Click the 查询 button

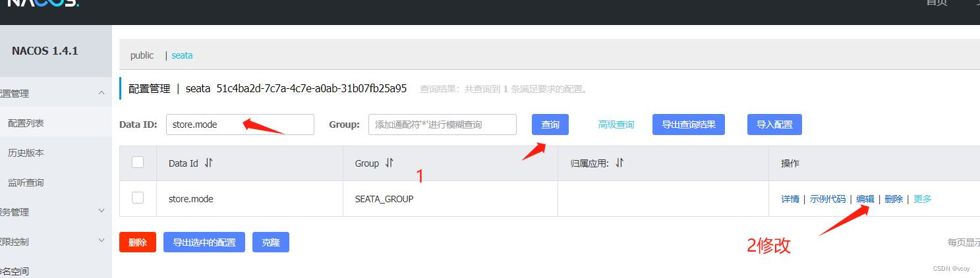coord(550,125)
